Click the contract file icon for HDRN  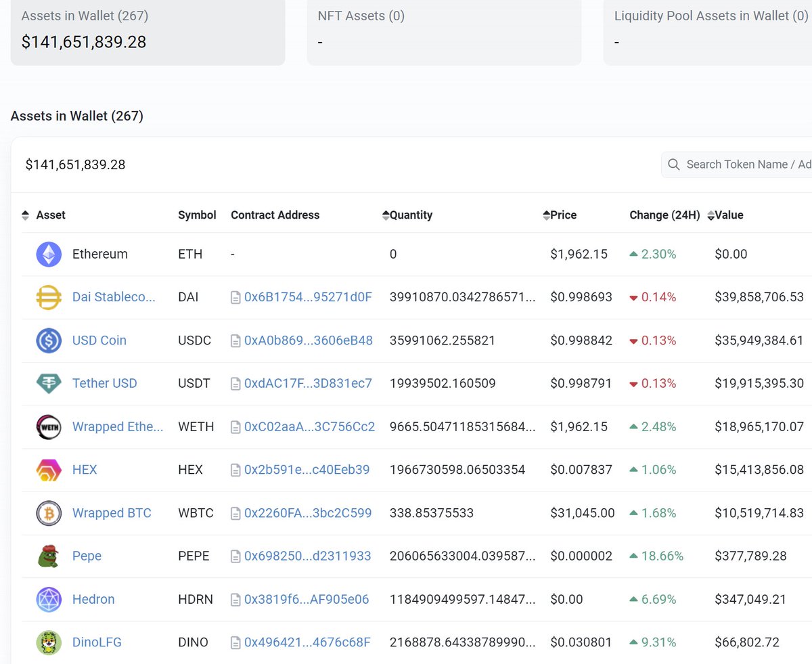[235, 600]
